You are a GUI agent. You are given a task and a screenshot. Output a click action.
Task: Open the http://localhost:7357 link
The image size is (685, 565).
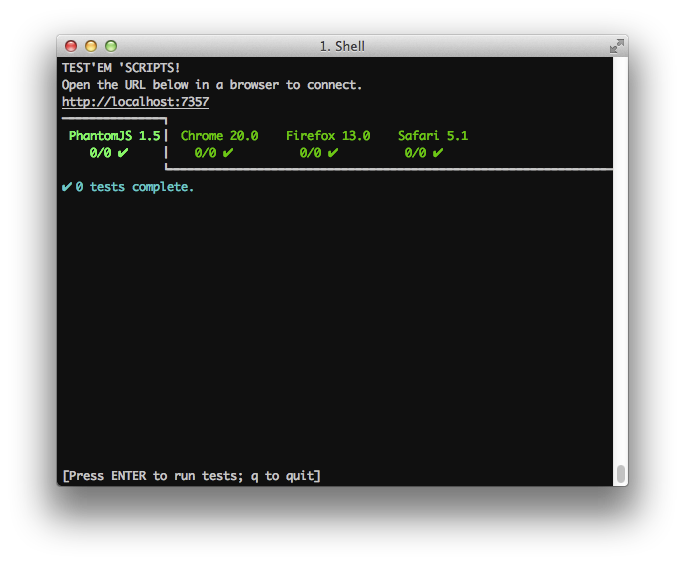pos(135,102)
